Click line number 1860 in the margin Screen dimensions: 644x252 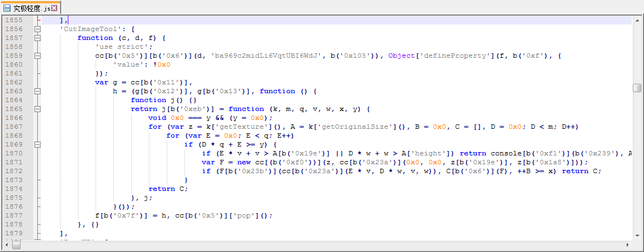13,64
